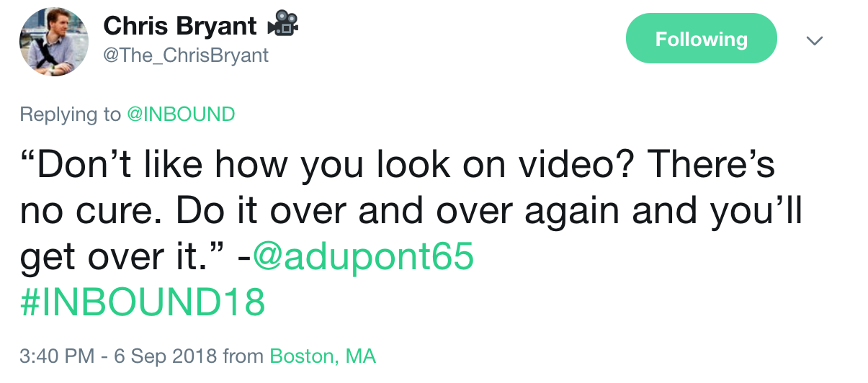Viewport: 868px width, 383px height.
Task: Open the Boston, MA location link
Action: [x=323, y=356]
